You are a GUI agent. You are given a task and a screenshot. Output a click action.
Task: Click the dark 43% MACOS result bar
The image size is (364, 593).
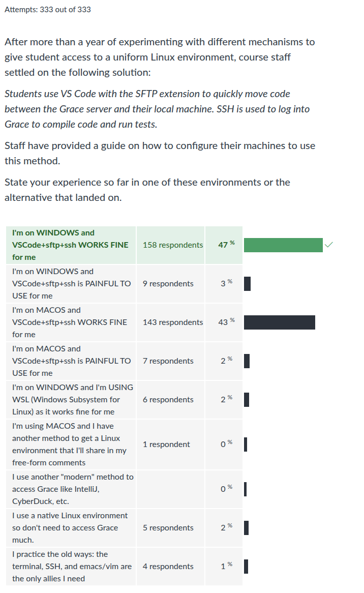click(279, 322)
